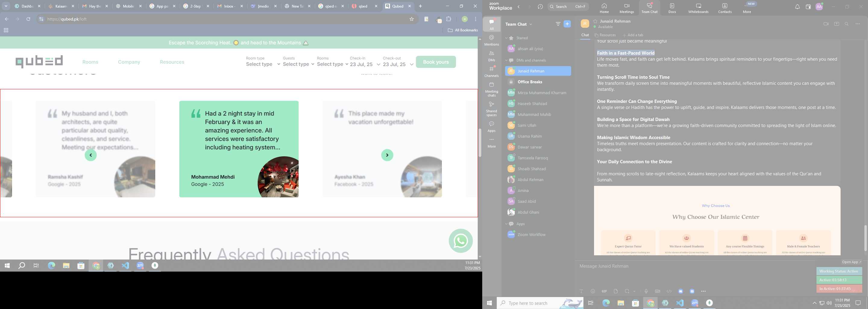Screen dimensions: 868x309
Task: Attach a file in message composer
Action: click(x=616, y=291)
